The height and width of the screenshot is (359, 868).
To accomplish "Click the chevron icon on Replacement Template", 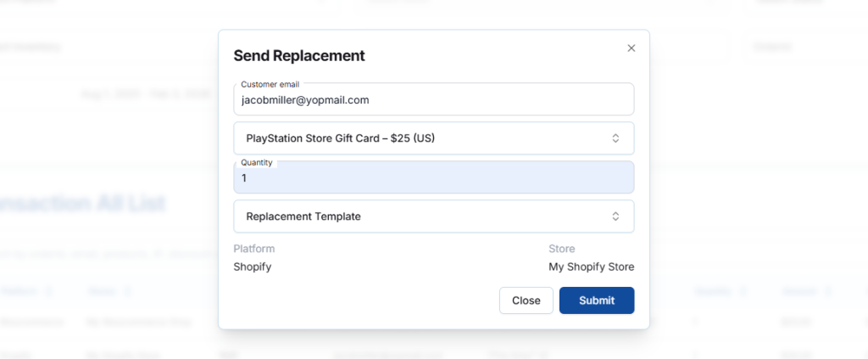I will click(615, 216).
